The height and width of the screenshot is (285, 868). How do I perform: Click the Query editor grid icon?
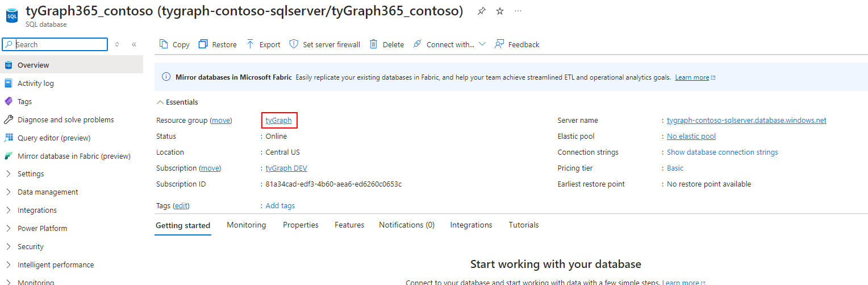(9, 138)
